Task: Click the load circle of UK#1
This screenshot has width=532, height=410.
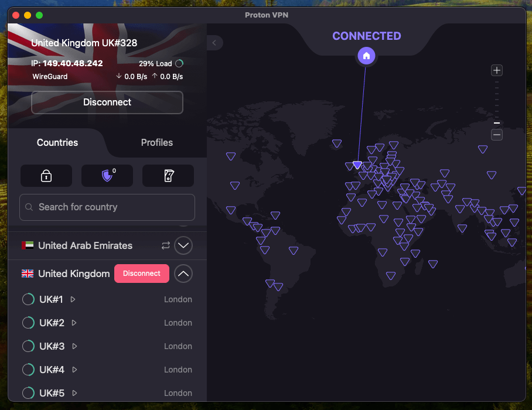Action: (28, 299)
